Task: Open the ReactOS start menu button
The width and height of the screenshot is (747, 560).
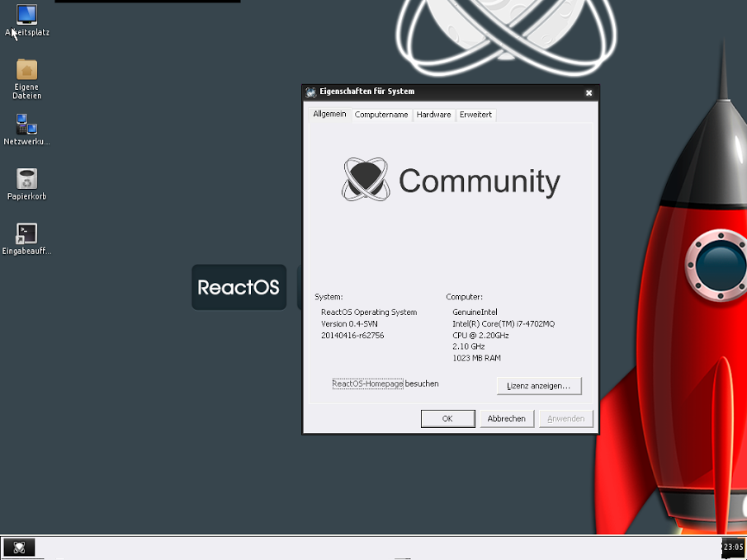Action: (x=19, y=548)
